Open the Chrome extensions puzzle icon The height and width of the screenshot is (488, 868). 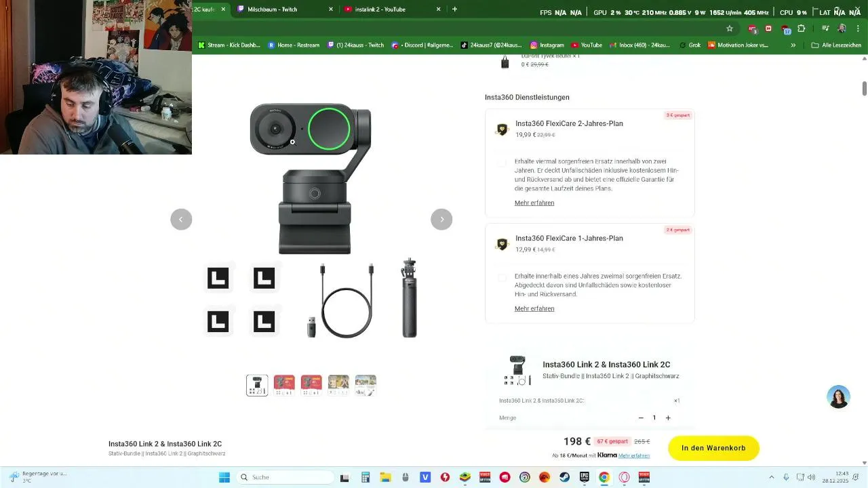(x=802, y=28)
